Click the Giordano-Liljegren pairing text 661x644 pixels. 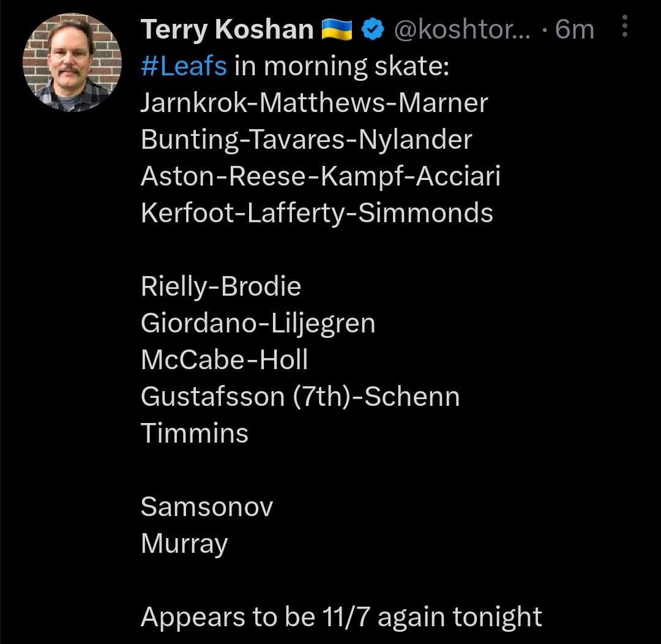click(258, 323)
